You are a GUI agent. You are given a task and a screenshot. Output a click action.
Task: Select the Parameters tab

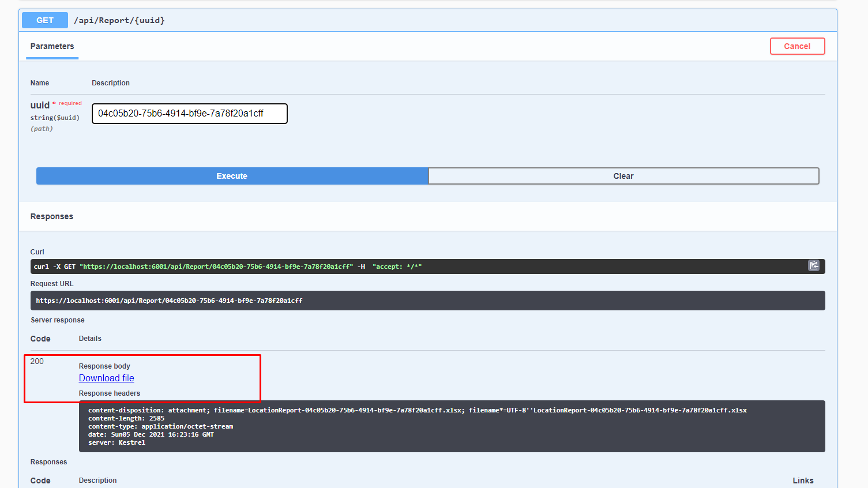coord(52,47)
